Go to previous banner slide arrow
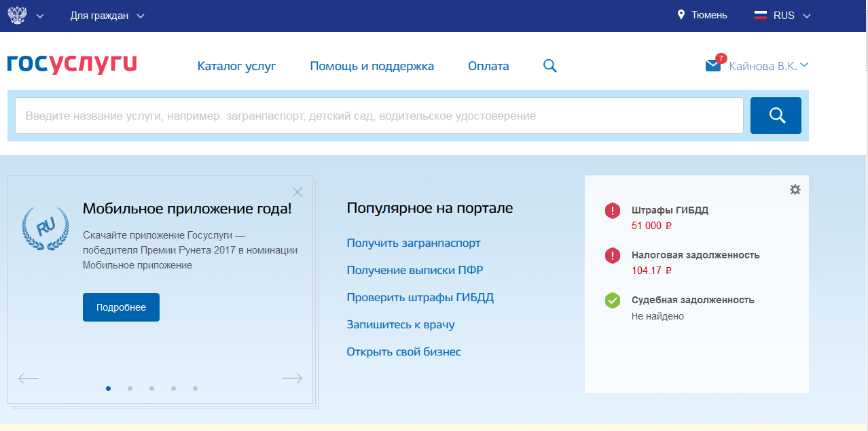Viewport: 868px width, 431px height. click(29, 379)
